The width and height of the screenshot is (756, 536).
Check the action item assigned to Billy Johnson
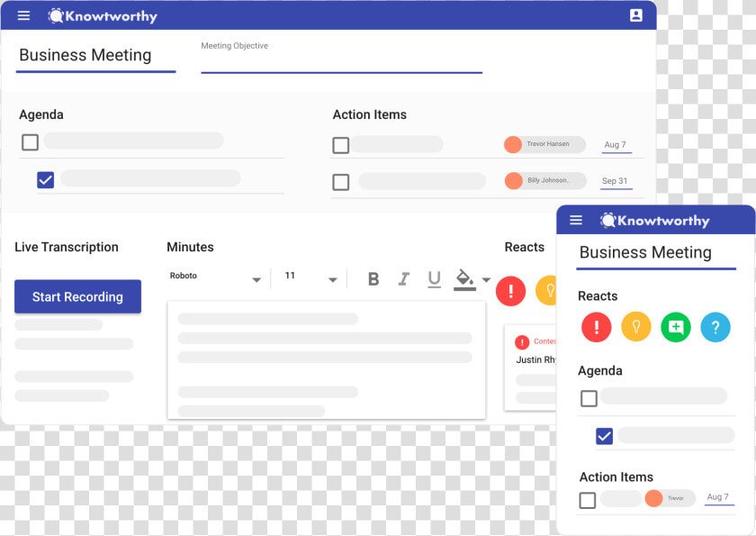coord(341,182)
